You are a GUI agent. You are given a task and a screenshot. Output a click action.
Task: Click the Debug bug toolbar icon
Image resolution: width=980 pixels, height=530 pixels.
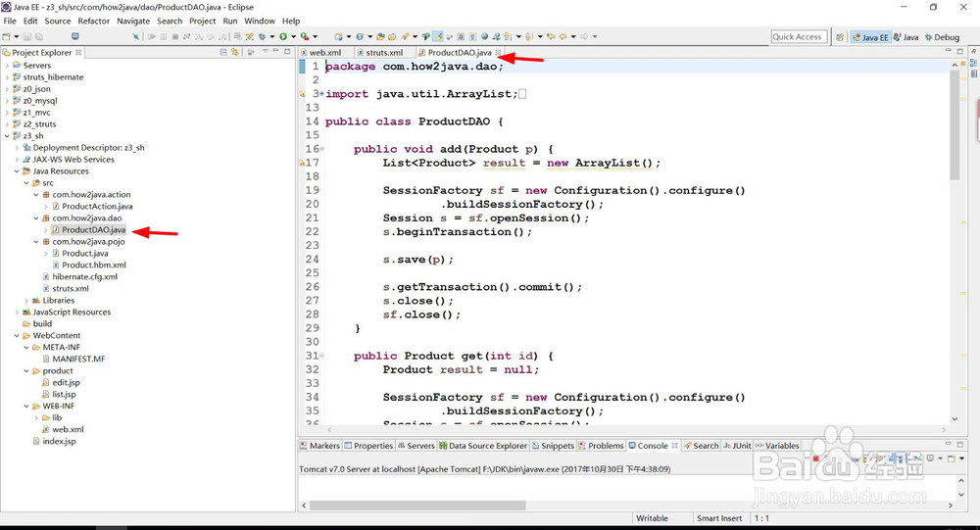(263, 36)
